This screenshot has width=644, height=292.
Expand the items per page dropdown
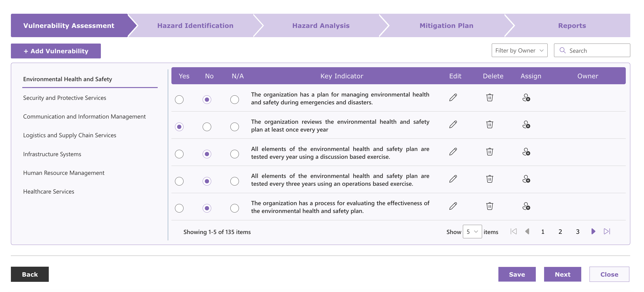(472, 232)
